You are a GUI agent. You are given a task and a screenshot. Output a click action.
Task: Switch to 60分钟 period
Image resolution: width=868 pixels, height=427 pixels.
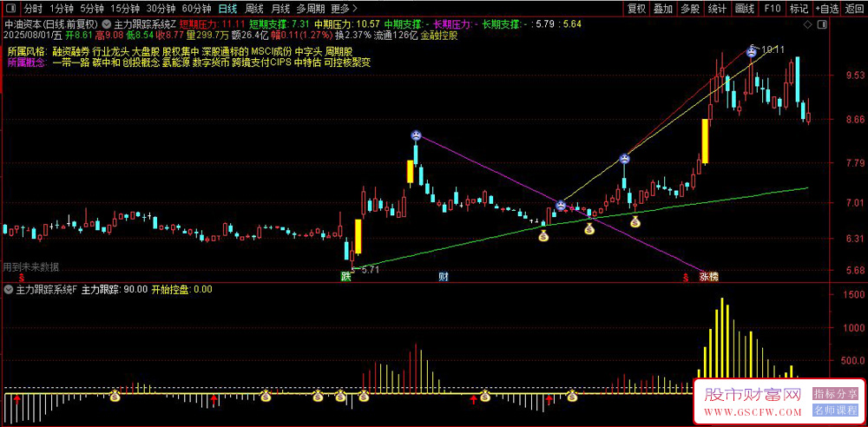pos(196,9)
